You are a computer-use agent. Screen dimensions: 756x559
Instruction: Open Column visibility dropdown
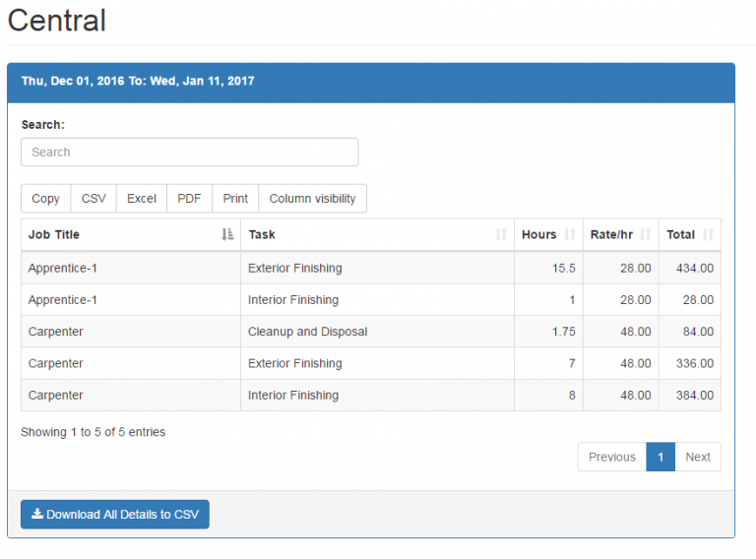click(312, 199)
